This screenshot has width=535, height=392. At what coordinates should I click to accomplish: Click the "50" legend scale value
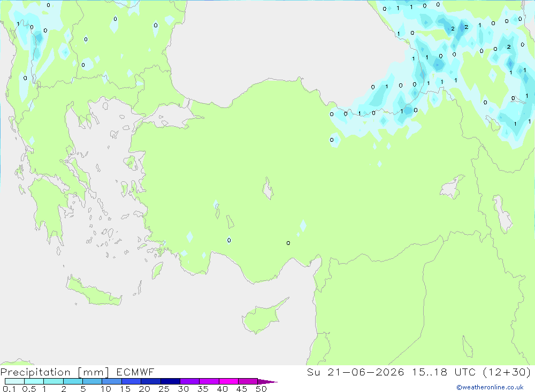[x=261, y=389]
